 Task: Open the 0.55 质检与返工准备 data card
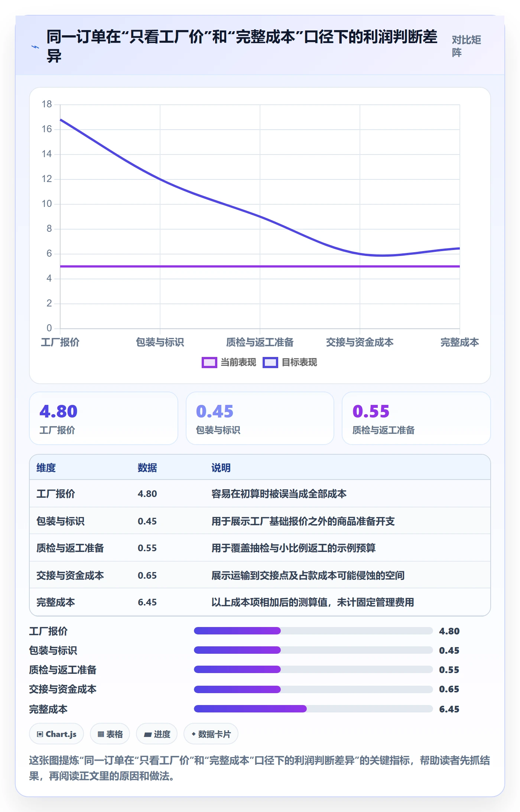(x=416, y=418)
